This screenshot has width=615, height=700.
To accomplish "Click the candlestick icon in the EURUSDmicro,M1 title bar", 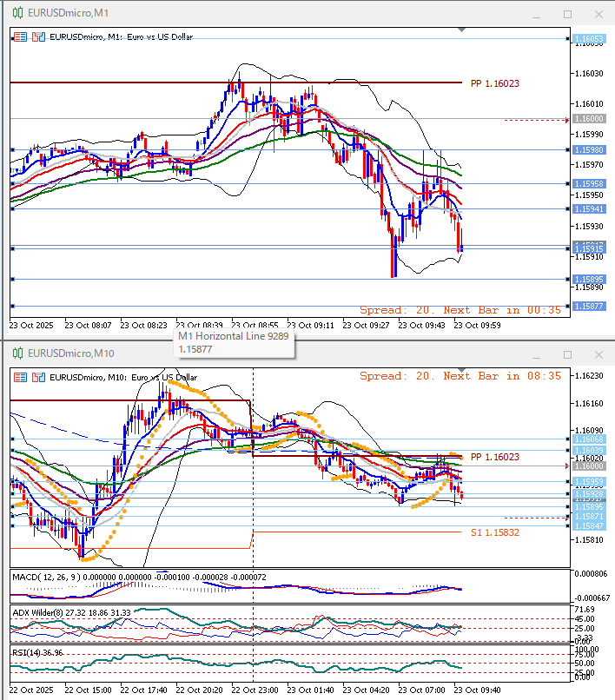I will (x=16, y=14).
